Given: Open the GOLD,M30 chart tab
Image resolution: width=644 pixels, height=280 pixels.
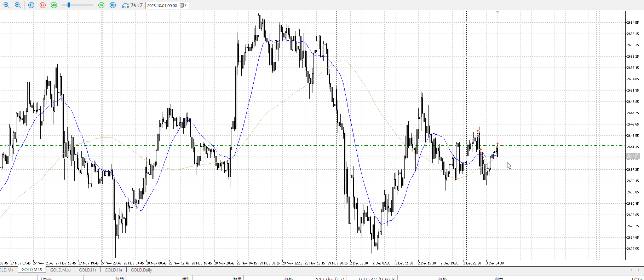Looking at the screenshot, I should (60, 270).
